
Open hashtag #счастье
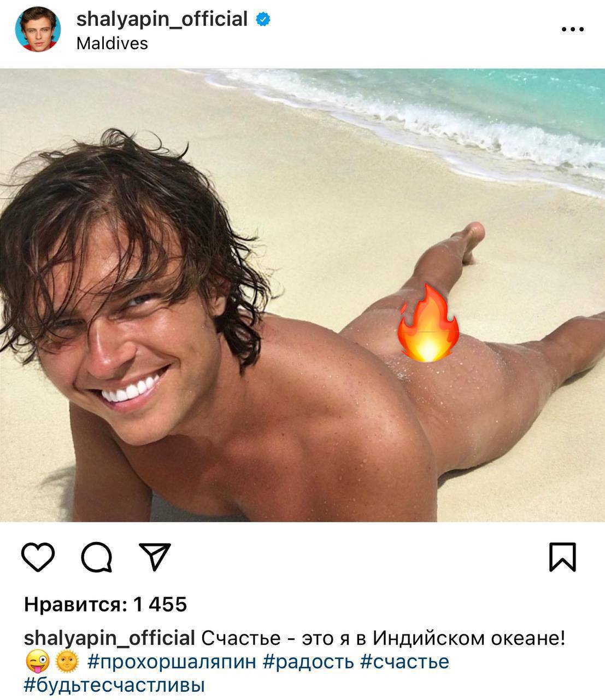click(404, 662)
